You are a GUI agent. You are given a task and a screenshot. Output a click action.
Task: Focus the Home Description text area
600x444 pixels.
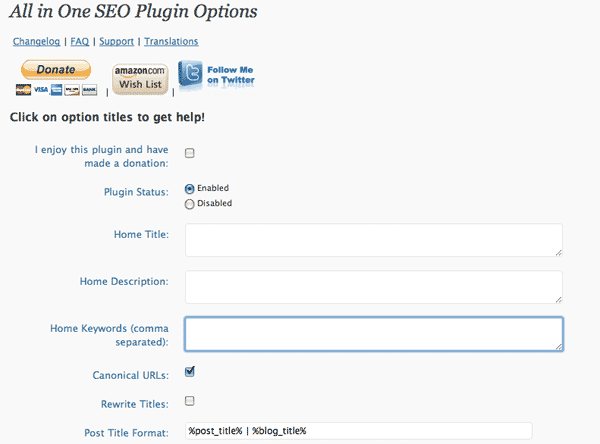point(373,287)
